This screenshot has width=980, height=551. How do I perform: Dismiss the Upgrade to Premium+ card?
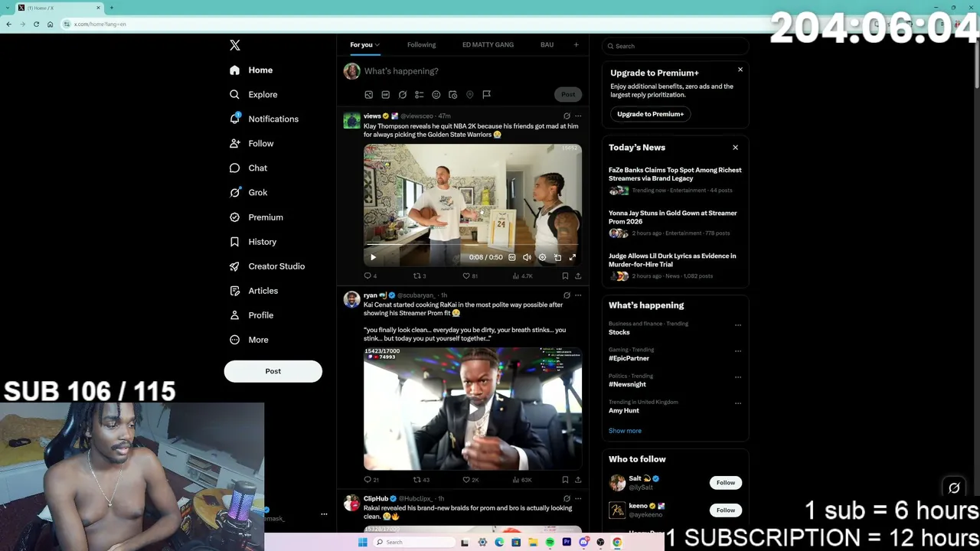point(740,70)
